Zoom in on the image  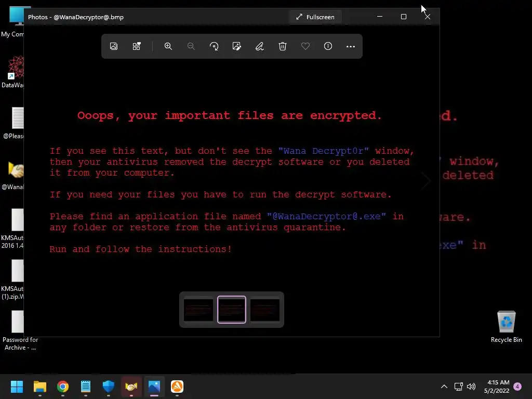pyautogui.click(x=168, y=46)
